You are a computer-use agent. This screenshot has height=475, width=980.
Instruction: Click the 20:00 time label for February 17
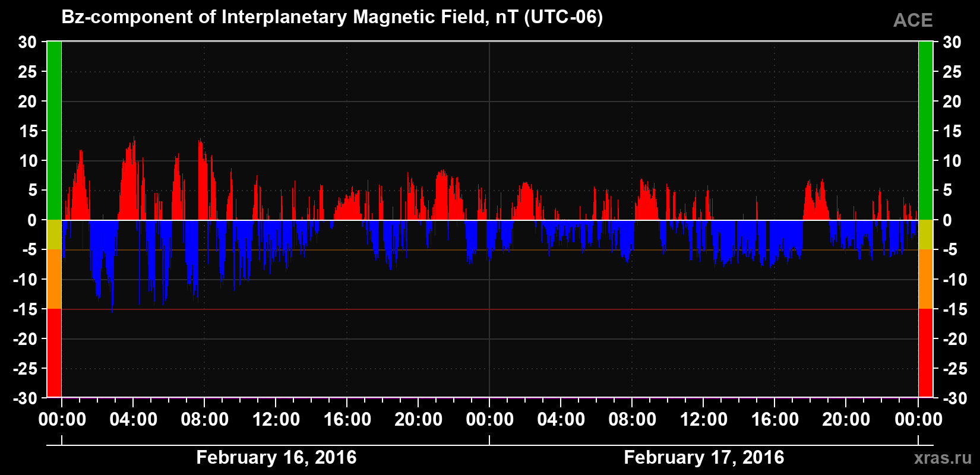point(846,420)
